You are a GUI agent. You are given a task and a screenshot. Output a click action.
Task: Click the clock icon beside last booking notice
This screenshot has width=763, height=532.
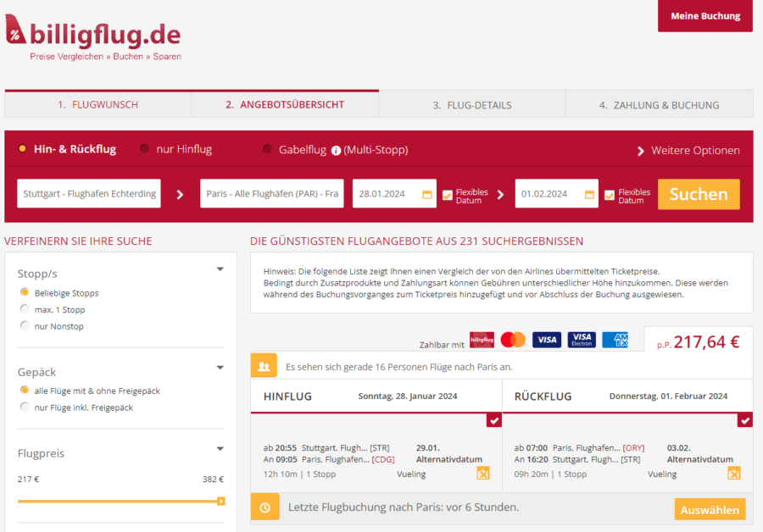pos(265,509)
